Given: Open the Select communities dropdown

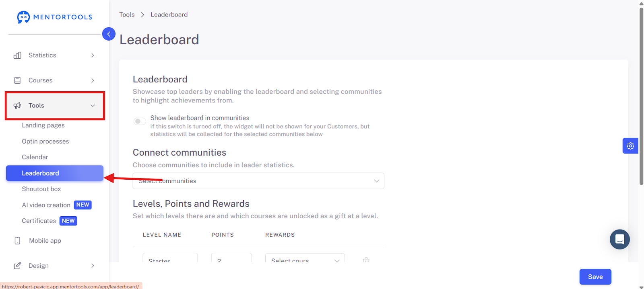Looking at the screenshot, I should pos(258,181).
